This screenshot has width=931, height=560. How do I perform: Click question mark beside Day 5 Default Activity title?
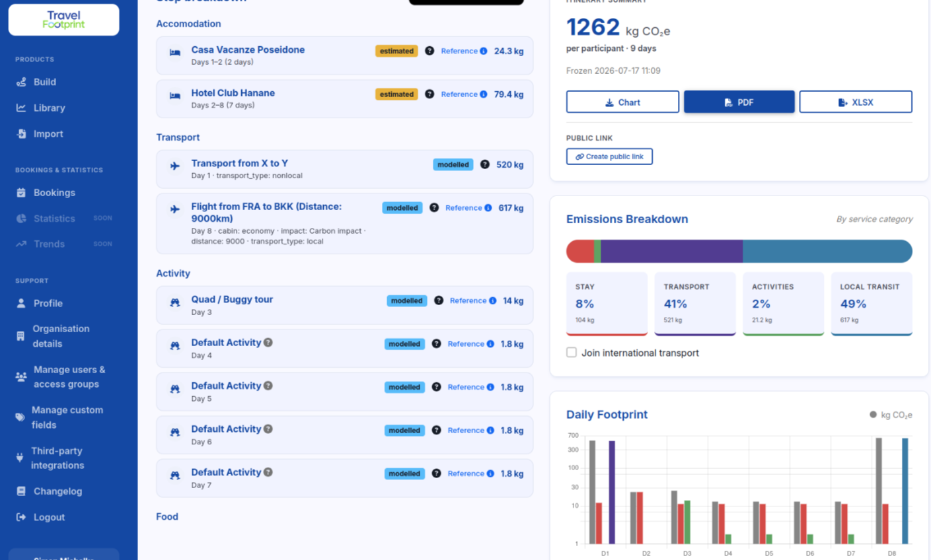click(x=268, y=386)
